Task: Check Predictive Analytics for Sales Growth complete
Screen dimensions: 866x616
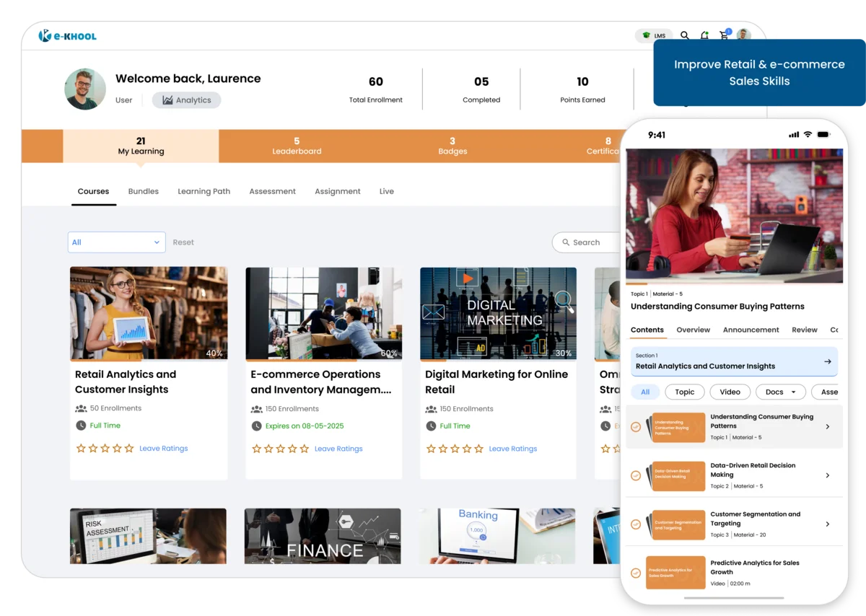Action: point(636,573)
